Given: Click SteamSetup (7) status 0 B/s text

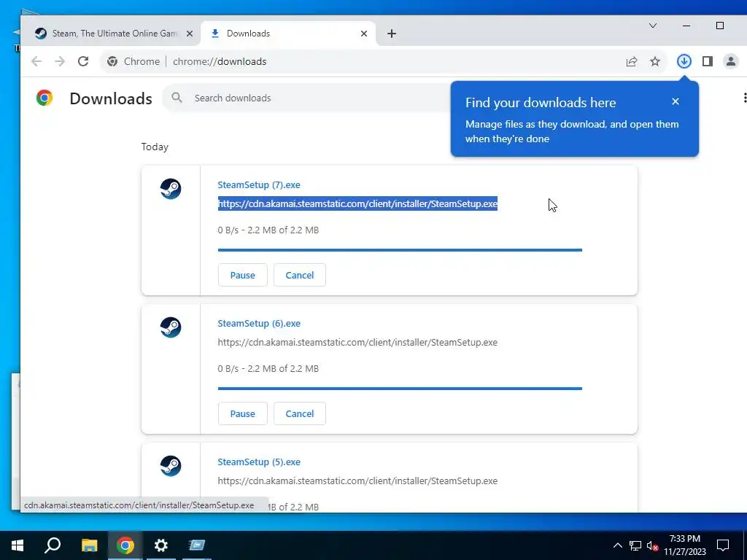Looking at the screenshot, I should coord(268,230).
